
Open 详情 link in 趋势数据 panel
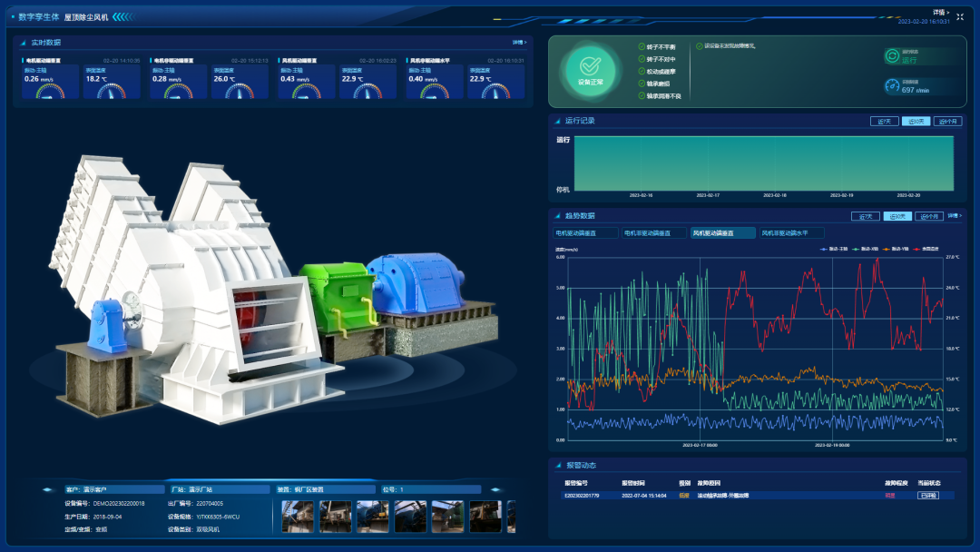click(955, 216)
